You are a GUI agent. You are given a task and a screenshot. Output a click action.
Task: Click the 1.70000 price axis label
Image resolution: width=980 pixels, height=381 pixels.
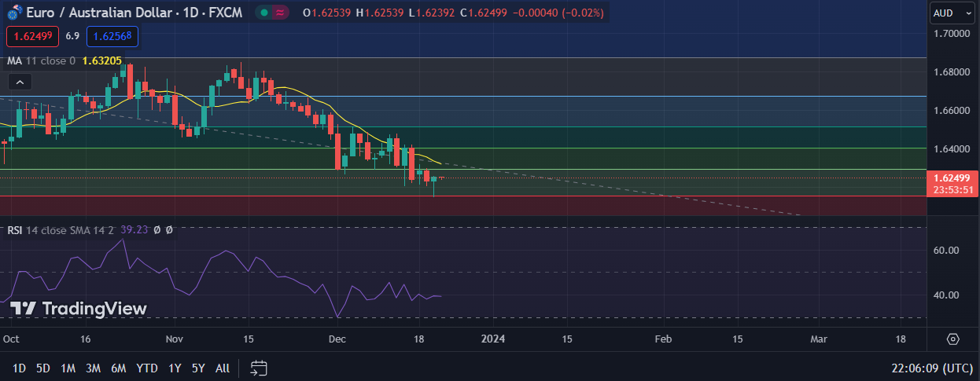(951, 34)
